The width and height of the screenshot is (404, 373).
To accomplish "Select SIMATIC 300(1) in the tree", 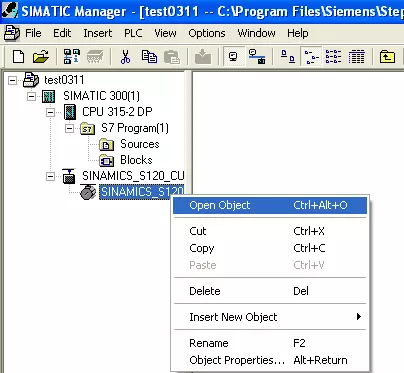I will pyautogui.click(x=101, y=96).
